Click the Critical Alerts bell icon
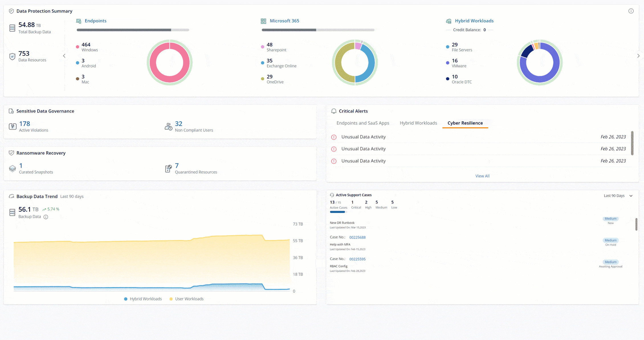This screenshot has width=644, height=340. tap(334, 111)
